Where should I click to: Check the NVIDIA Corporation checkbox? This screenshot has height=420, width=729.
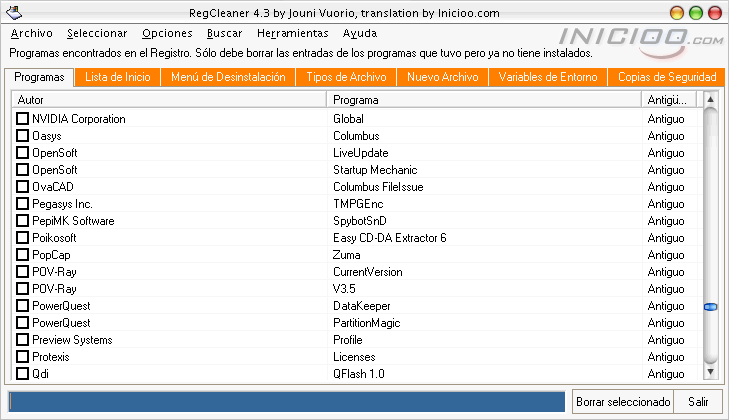[x=22, y=119]
